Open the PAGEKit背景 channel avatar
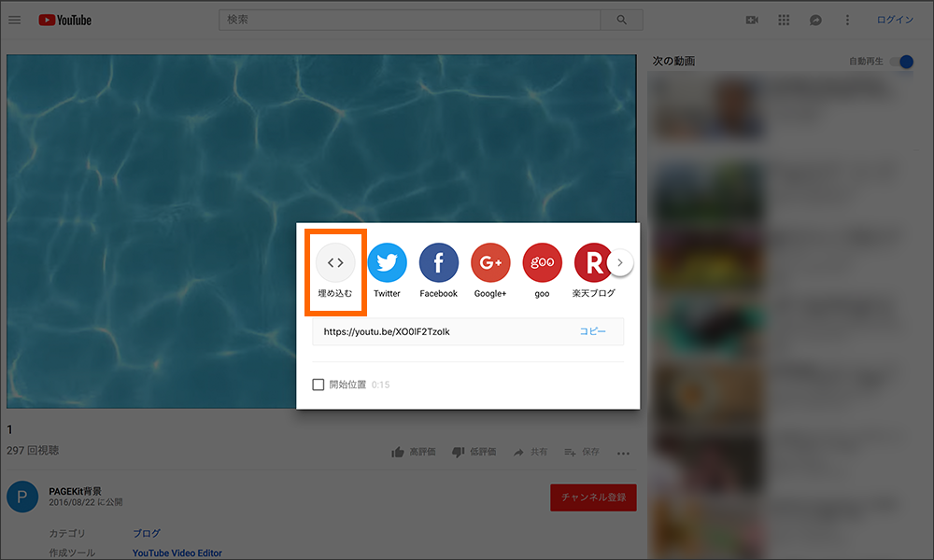 22,497
